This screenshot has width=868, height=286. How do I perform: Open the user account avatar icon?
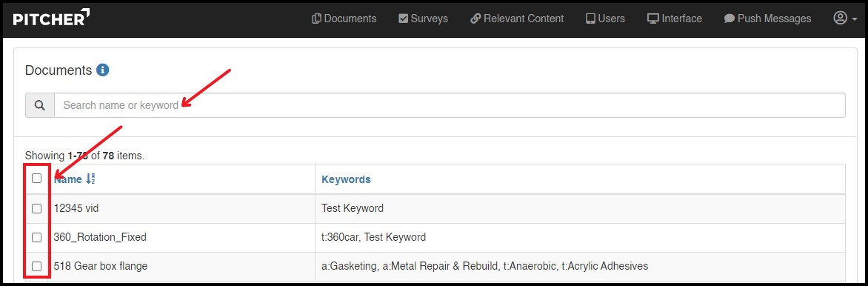pyautogui.click(x=840, y=19)
